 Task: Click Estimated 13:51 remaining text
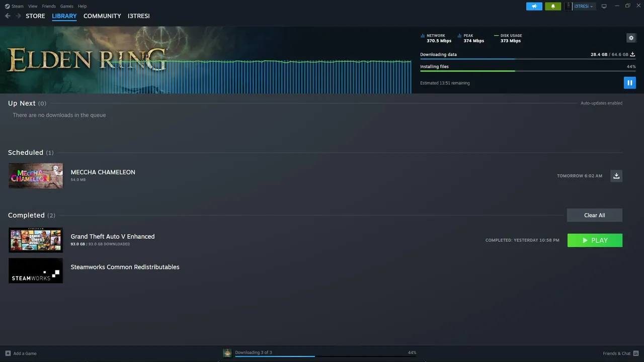[445, 83]
